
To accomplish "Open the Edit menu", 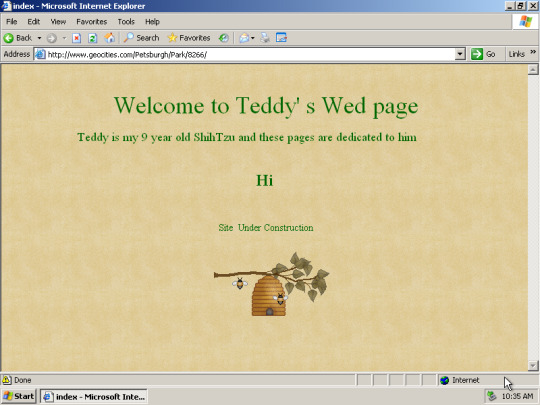I will click(34, 22).
